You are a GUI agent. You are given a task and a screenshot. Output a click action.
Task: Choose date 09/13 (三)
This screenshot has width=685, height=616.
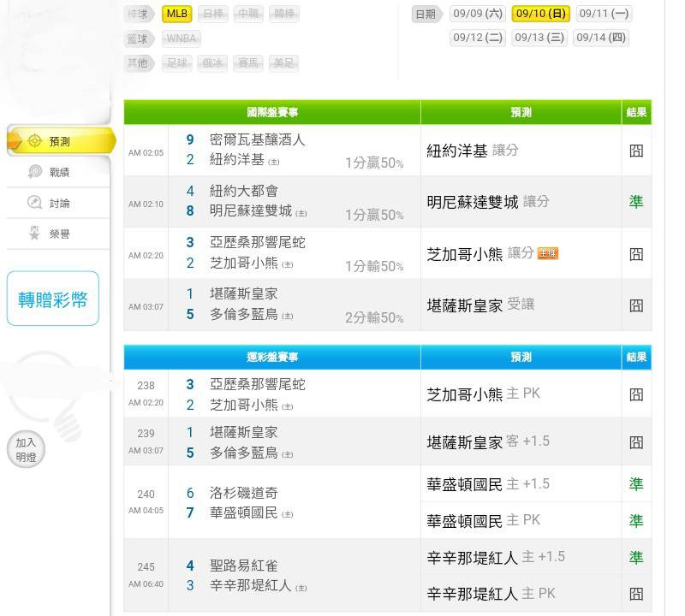539,38
